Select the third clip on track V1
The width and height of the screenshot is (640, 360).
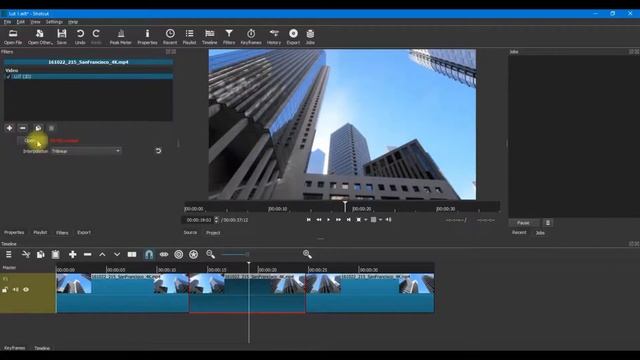(x=370, y=293)
